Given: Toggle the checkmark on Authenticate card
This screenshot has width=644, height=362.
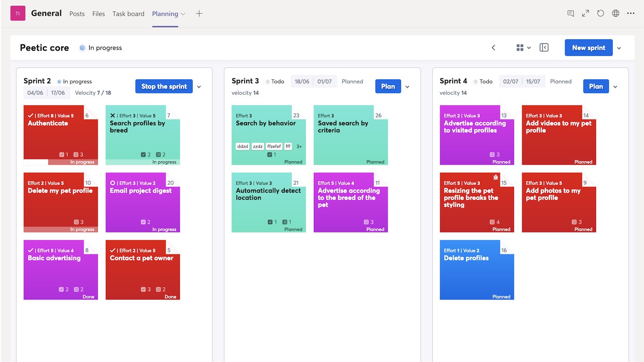Looking at the screenshot, I should [x=31, y=115].
